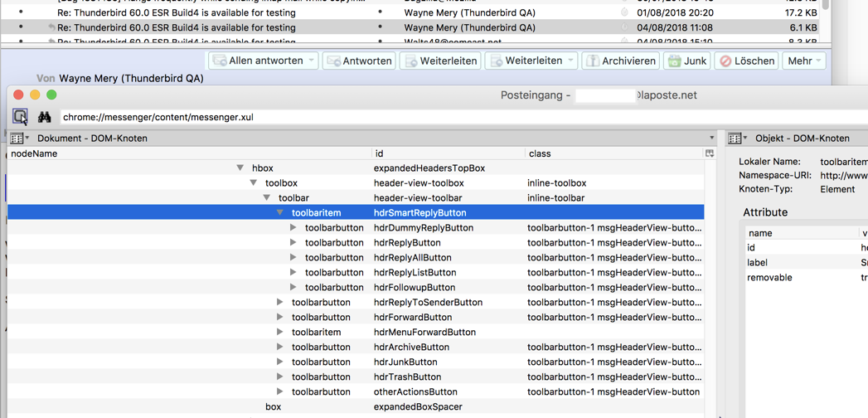Open the Allen antworten dropdown arrow
The image size is (868, 418).
tap(312, 61)
